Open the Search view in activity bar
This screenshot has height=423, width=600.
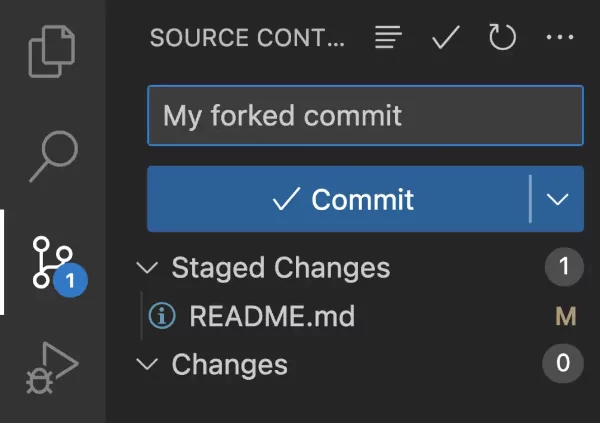pos(52,153)
